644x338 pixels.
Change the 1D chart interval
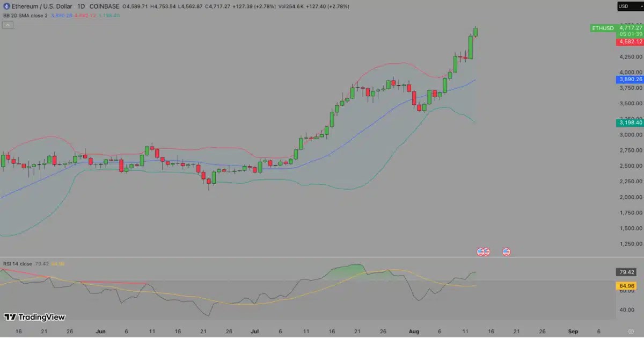tap(82, 6)
